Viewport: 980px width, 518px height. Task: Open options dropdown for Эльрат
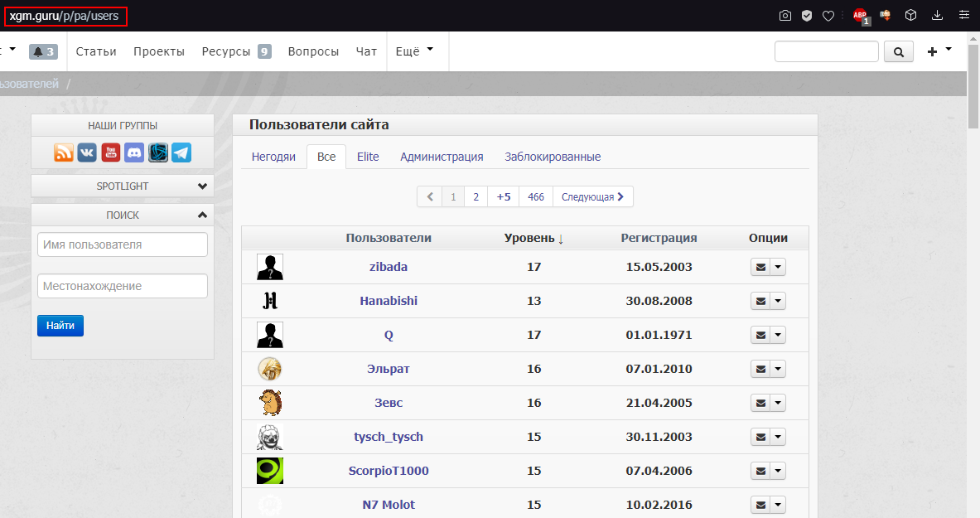click(x=778, y=369)
